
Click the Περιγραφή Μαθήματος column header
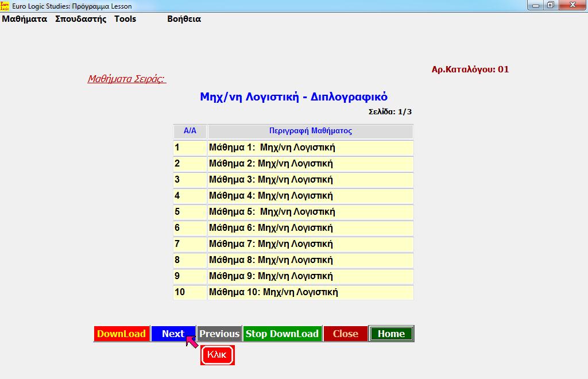[310, 131]
